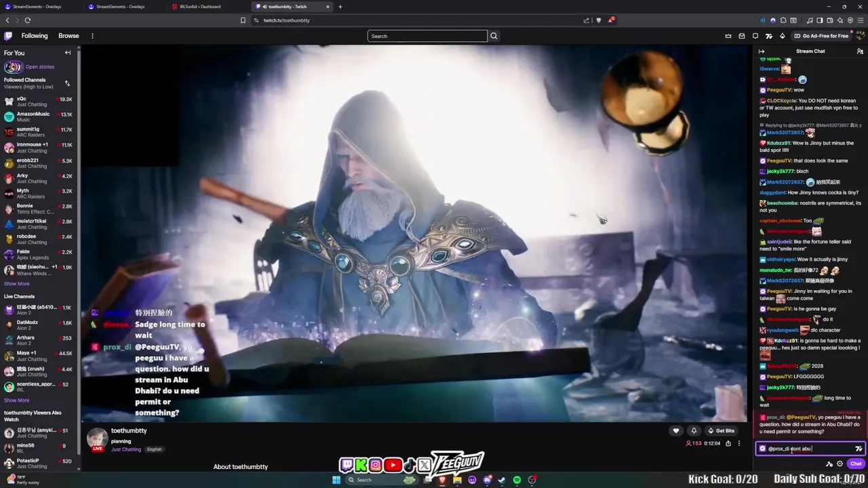Toggle follow heart button for toethumbtty
868x488 pixels.
pyautogui.click(x=675, y=431)
